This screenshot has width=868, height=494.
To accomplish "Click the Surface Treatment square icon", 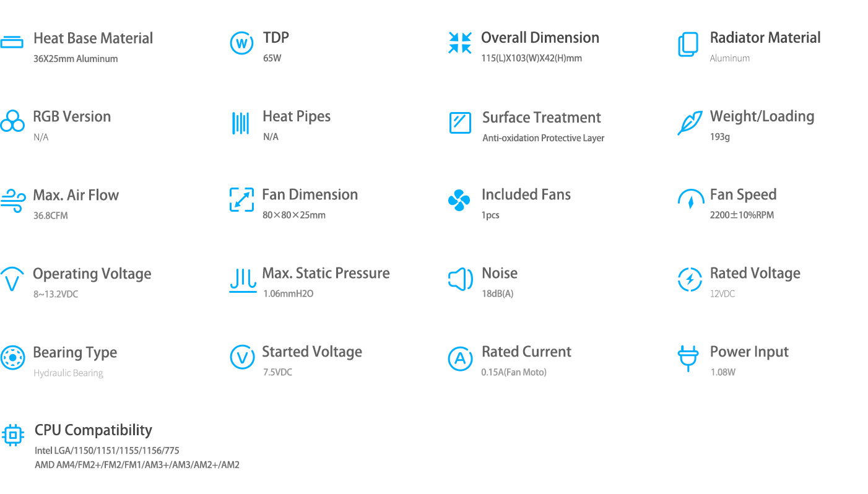I will pos(460,123).
